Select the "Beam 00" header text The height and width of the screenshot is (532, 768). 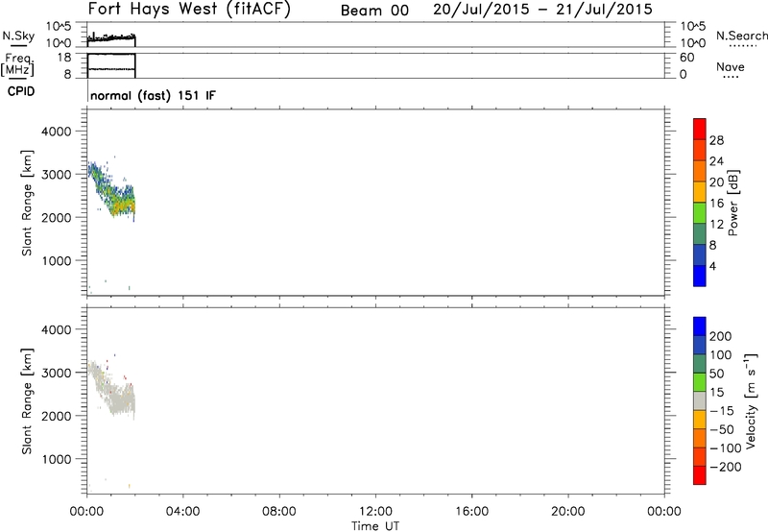pos(374,11)
